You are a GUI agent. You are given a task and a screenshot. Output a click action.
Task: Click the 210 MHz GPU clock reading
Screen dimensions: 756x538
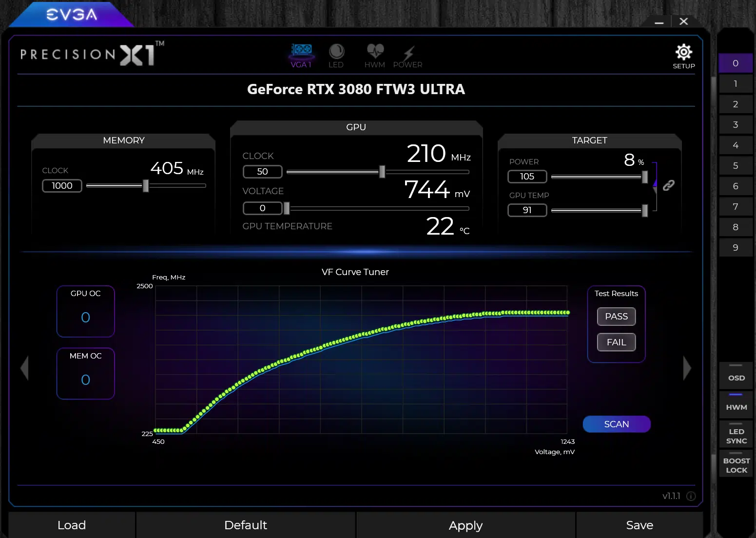pyautogui.click(x=439, y=154)
